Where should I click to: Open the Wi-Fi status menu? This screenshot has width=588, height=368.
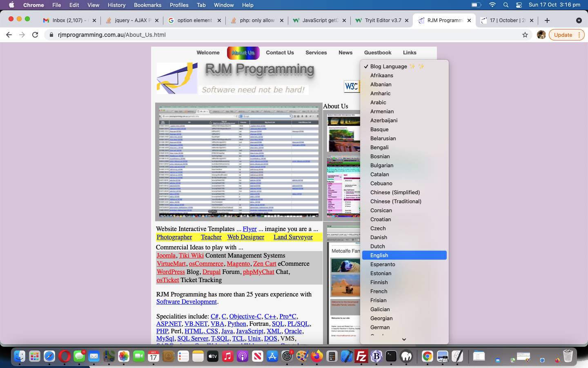pyautogui.click(x=492, y=5)
